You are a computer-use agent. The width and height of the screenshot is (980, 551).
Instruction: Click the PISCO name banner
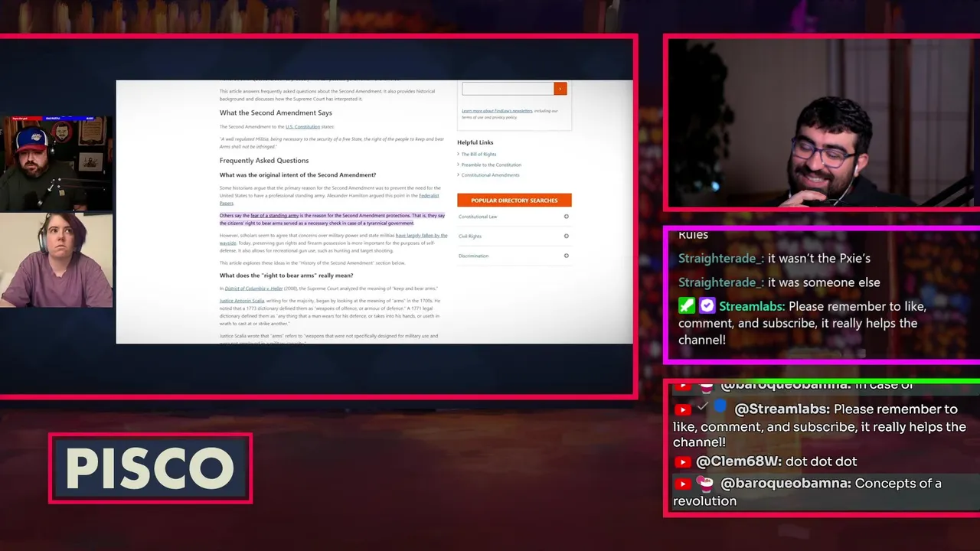[150, 468]
